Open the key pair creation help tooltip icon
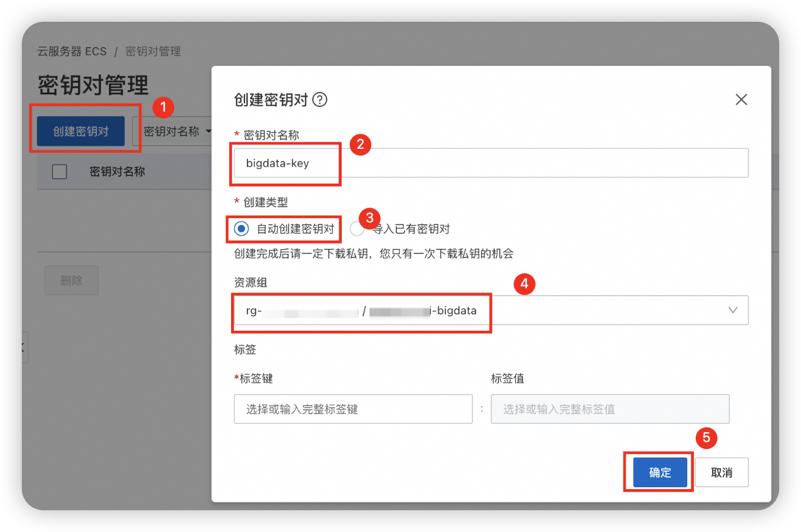Image resolution: width=801 pixels, height=532 pixels. (x=320, y=100)
